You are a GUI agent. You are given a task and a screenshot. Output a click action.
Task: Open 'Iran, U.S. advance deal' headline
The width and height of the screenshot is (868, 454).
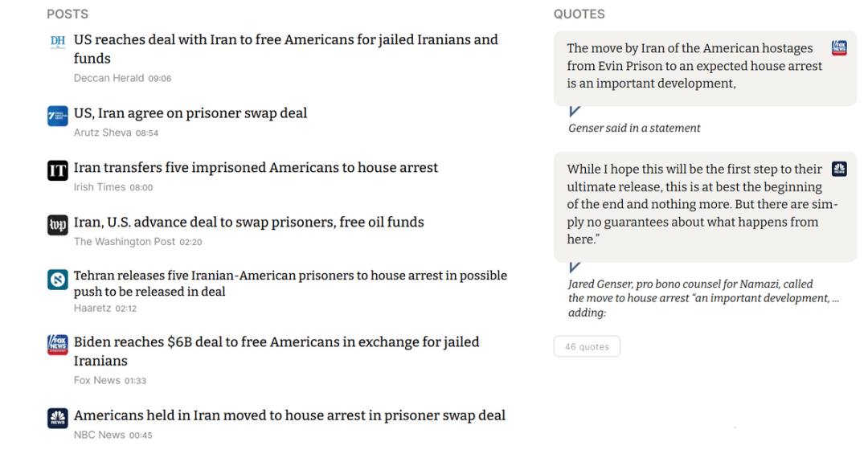click(248, 223)
